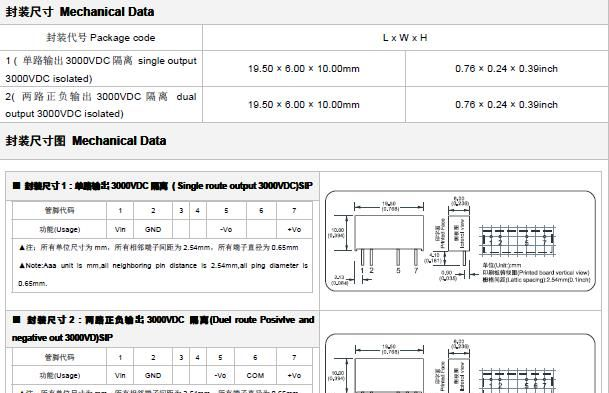Click the '0.65mm.' line ending the English note
The image size is (609, 393).
pyautogui.click(x=33, y=283)
